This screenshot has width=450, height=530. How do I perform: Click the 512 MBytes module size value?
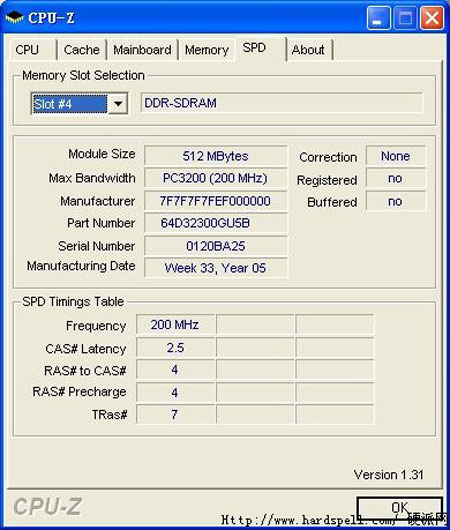point(215,156)
